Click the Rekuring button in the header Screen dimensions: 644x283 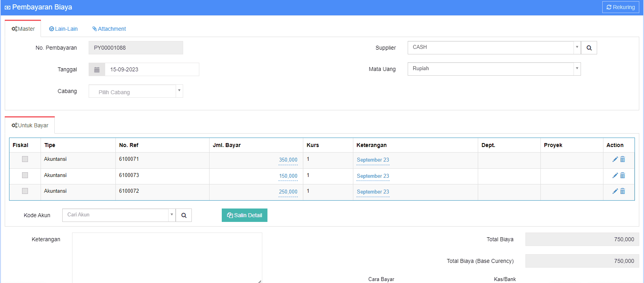pyautogui.click(x=620, y=7)
